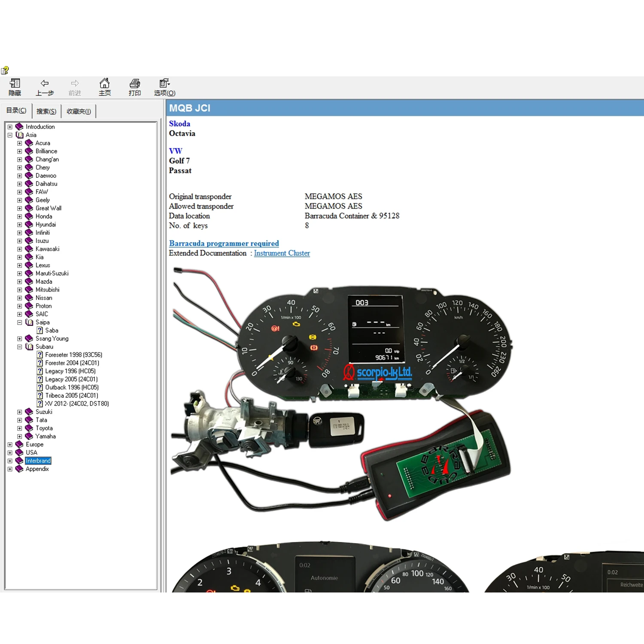644x644 pixels.
Task: Switch to the Search (搜索) tab
Action: pos(46,111)
